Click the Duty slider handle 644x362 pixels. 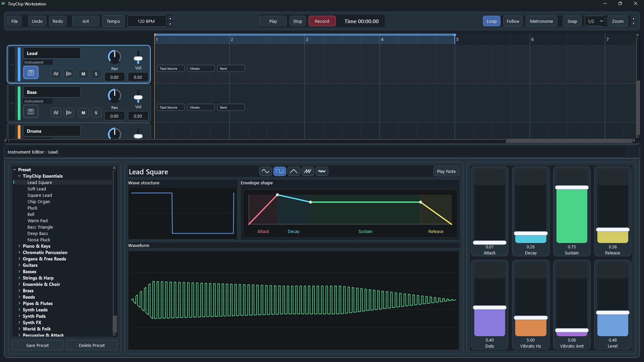[489, 307]
